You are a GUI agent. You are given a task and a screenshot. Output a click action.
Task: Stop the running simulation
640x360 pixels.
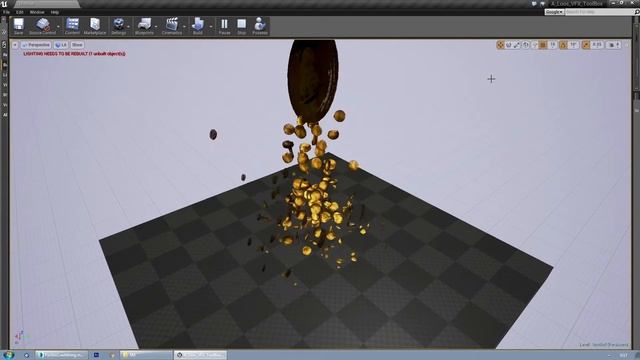click(242, 26)
